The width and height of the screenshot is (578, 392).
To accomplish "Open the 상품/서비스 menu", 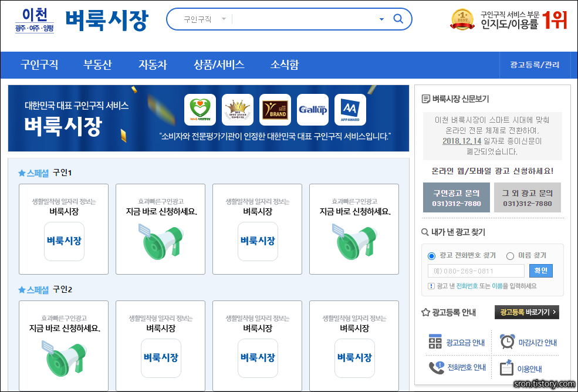I will (219, 65).
